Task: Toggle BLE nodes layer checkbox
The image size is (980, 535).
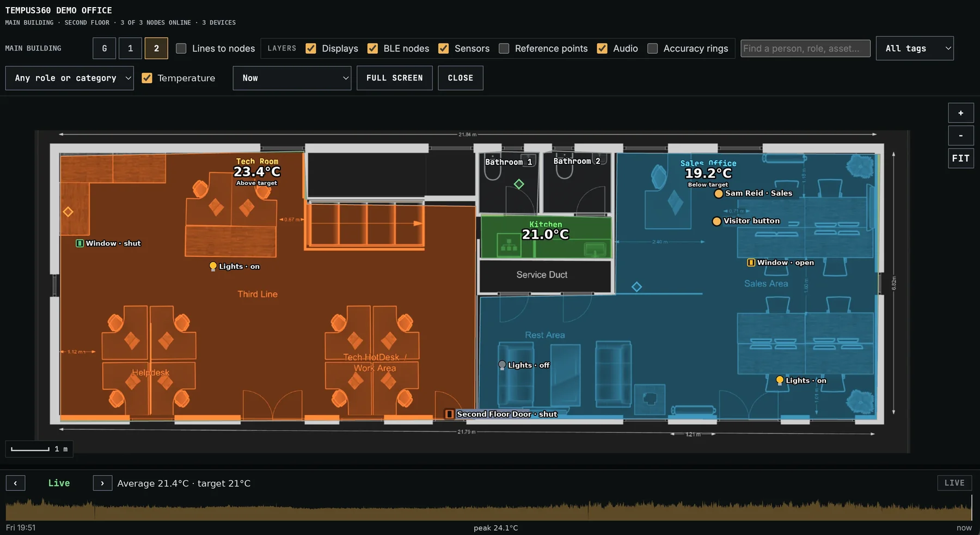Action: 372,48
